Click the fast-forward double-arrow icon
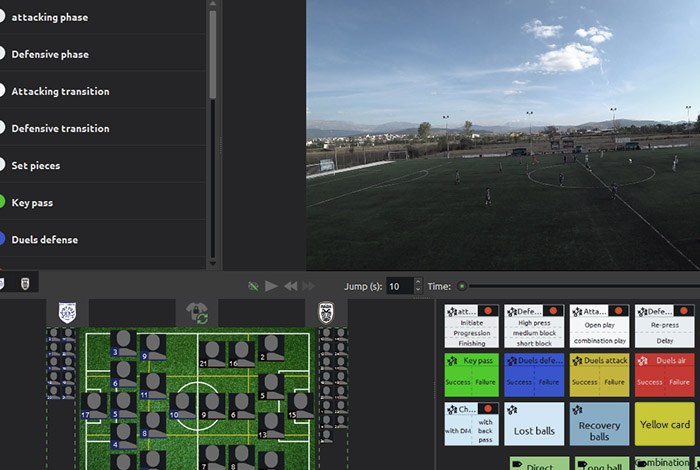The width and height of the screenshot is (700, 470). (309, 286)
